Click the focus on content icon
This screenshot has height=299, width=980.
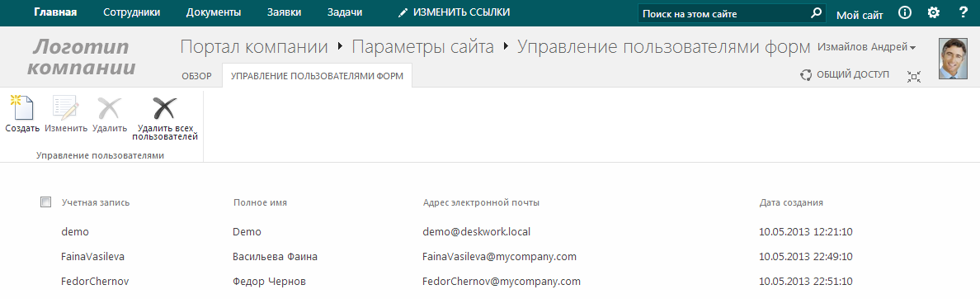click(x=914, y=76)
